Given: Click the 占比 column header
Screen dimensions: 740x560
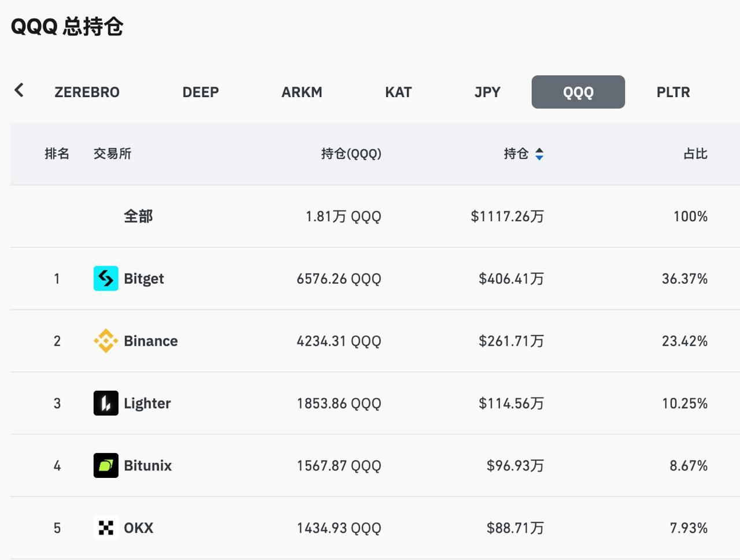Looking at the screenshot, I should point(695,154).
